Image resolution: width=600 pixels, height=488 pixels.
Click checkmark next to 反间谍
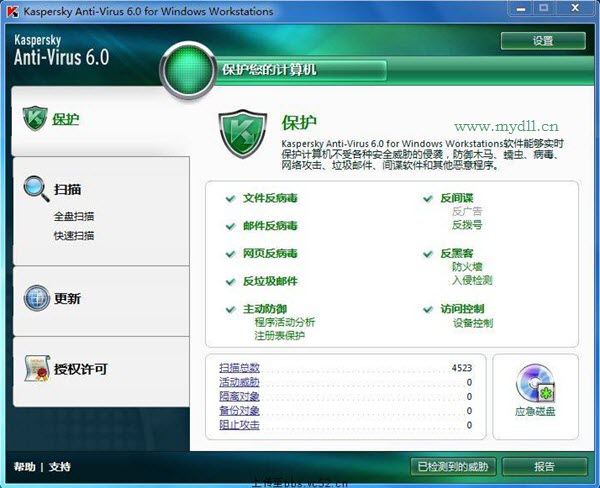point(428,198)
